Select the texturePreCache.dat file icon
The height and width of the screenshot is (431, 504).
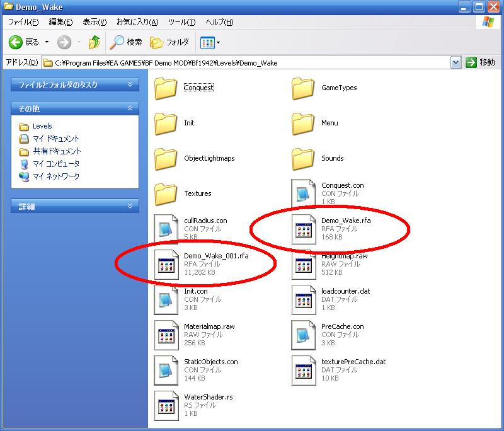coord(304,371)
